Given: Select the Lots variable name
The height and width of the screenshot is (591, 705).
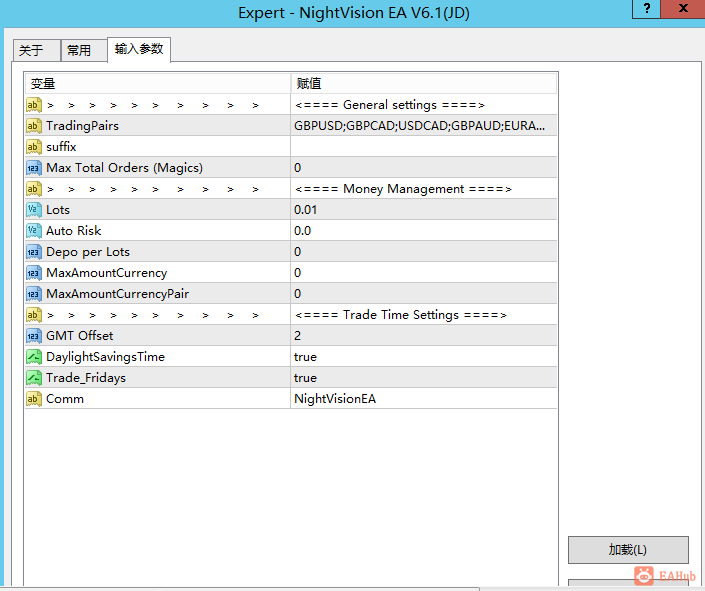Looking at the screenshot, I should pos(58,210).
